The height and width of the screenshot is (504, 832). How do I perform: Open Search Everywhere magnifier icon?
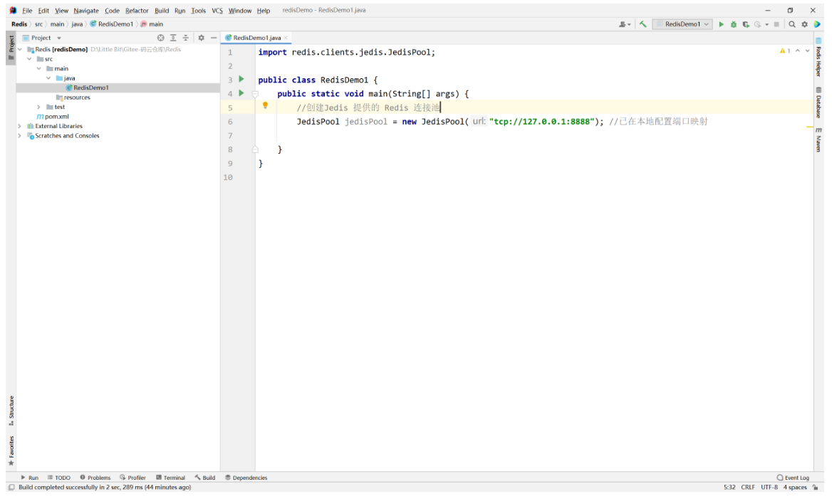[791, 24]
